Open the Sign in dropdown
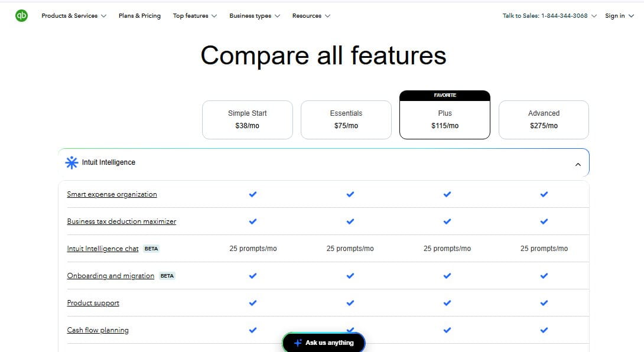The height and width of the screenshot is (352, 644). [x=619, y=15]
